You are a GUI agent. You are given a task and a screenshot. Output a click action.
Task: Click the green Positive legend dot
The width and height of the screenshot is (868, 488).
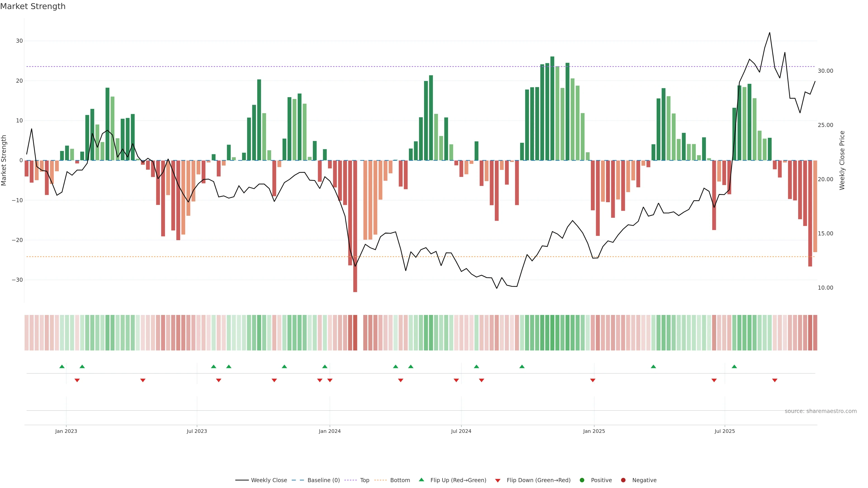[582, 480]
